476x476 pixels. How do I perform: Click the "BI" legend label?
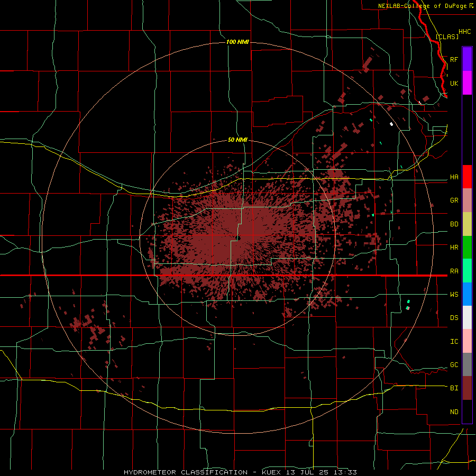[454, 388]
